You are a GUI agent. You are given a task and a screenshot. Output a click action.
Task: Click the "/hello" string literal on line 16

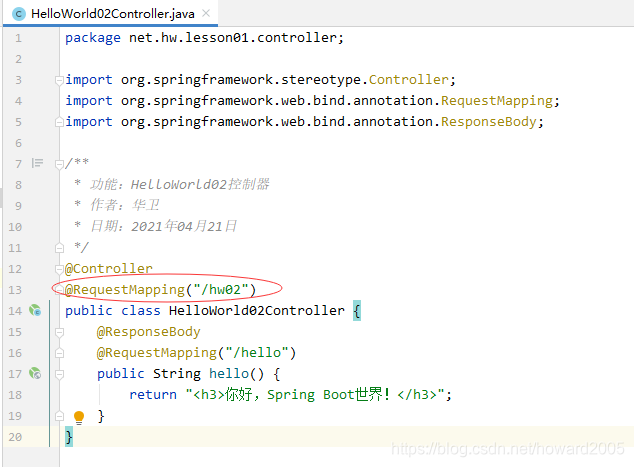click(x=257, y=353)
